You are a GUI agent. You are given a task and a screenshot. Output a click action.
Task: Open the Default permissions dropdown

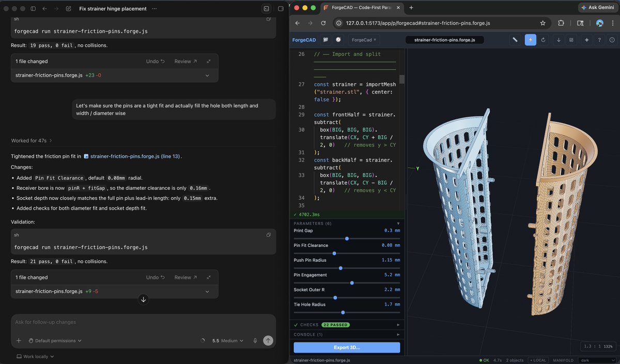click(55, 341)
